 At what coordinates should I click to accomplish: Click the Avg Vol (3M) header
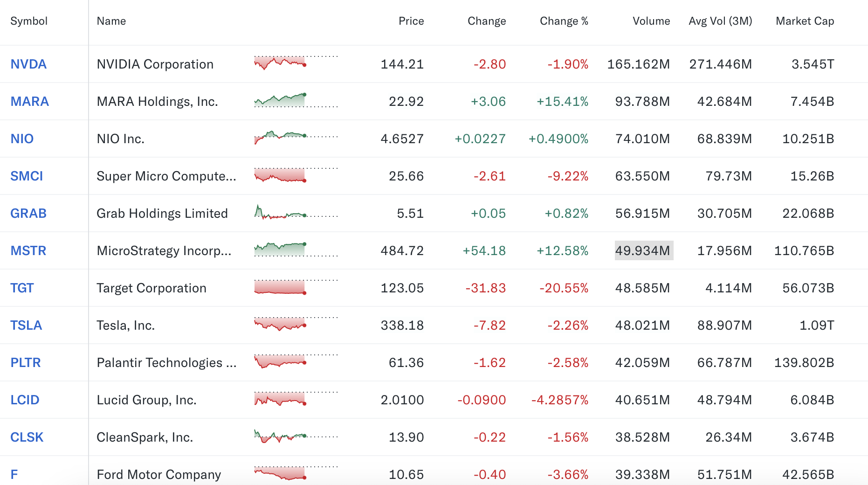pos(720,21)
